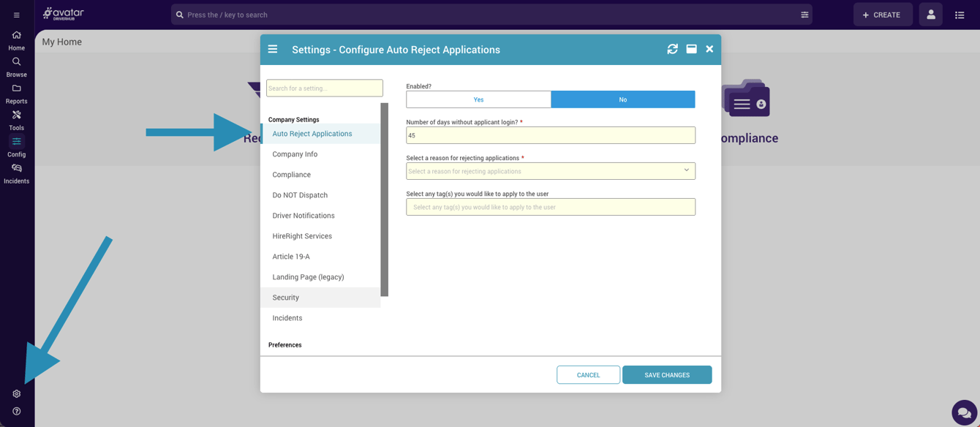Image resolution: width=980 pixels, height=427 pixels.
Task: Click the Search for a setting field
Action: pos(325,88)
